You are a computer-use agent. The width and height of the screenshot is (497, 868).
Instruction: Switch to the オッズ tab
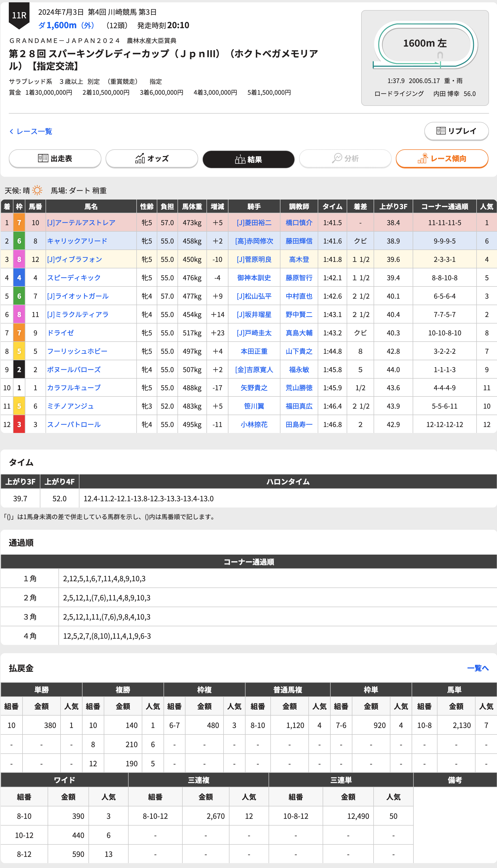click(152, 158)
